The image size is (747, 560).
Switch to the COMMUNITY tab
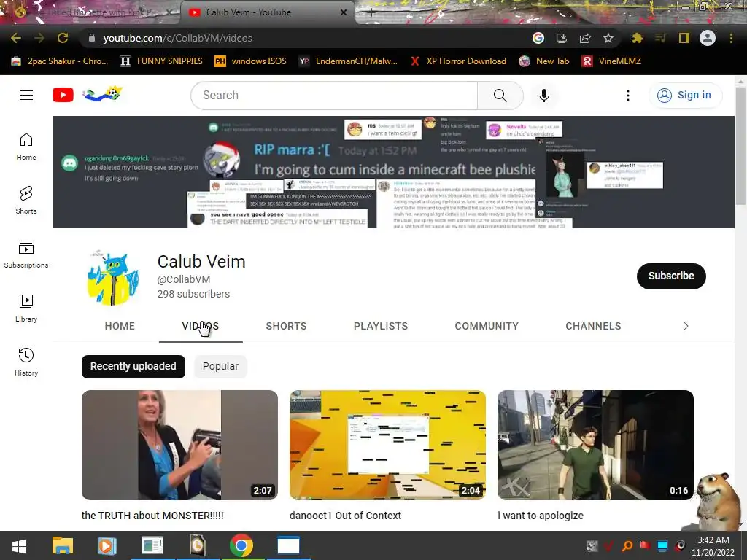(x=487, y=326)
